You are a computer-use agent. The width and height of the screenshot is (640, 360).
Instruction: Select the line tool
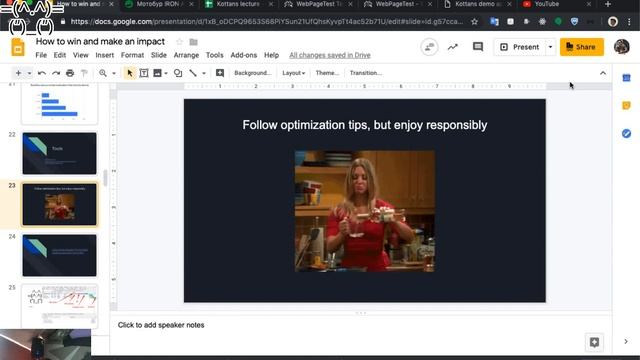[193, 73]
